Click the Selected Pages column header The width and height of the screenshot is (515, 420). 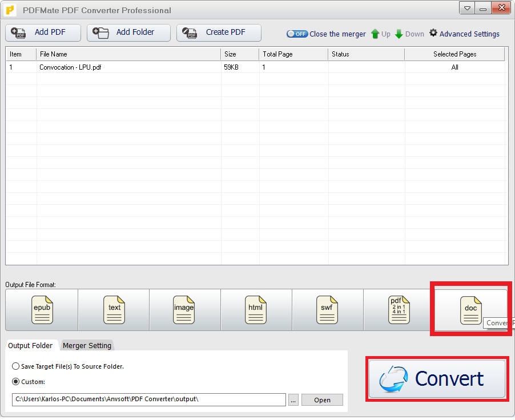tap(454, 54)
